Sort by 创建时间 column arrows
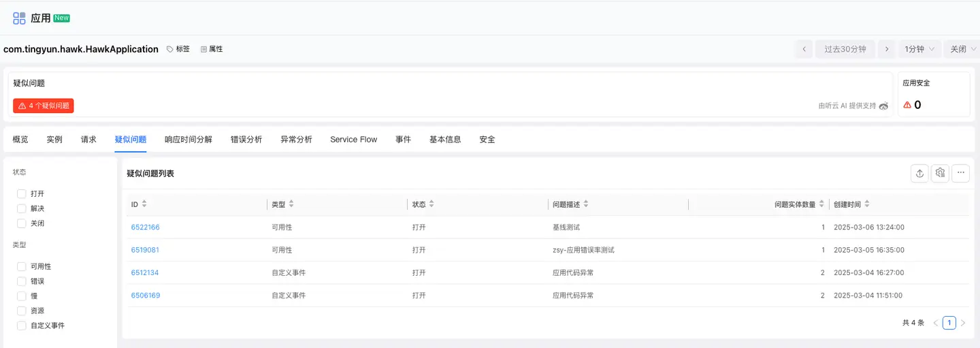 (x=867, y=204)
